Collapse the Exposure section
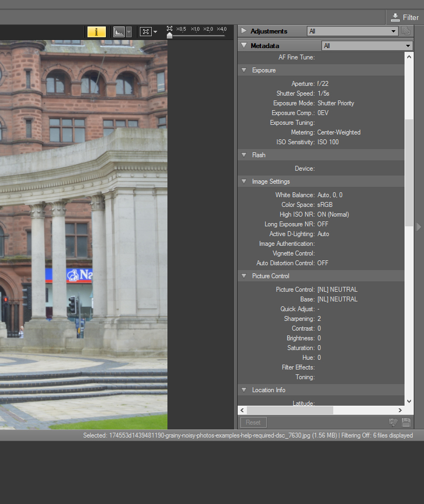The height and width of the screenshot is (504, 424). 244,70
